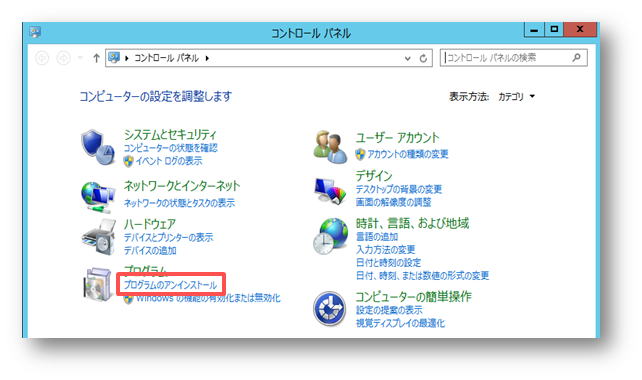Click the address bar control panel icon

(114, 58)
